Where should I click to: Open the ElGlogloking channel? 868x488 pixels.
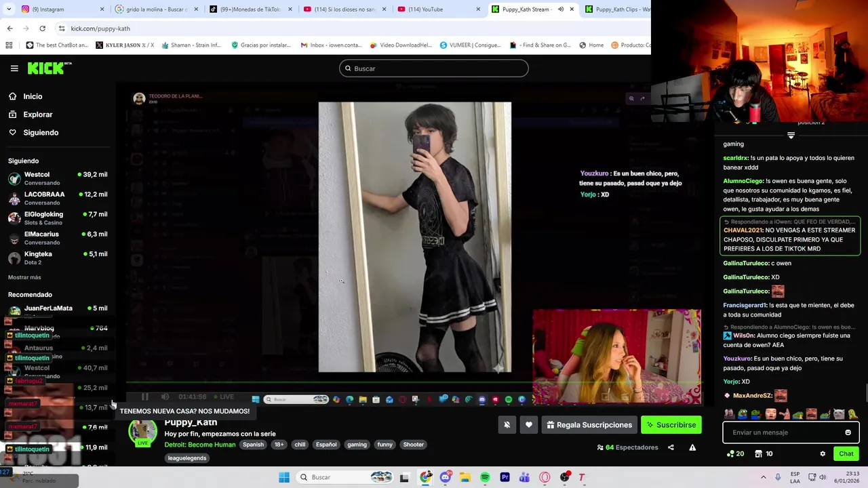pyautogui.click(x=58, y=218)
